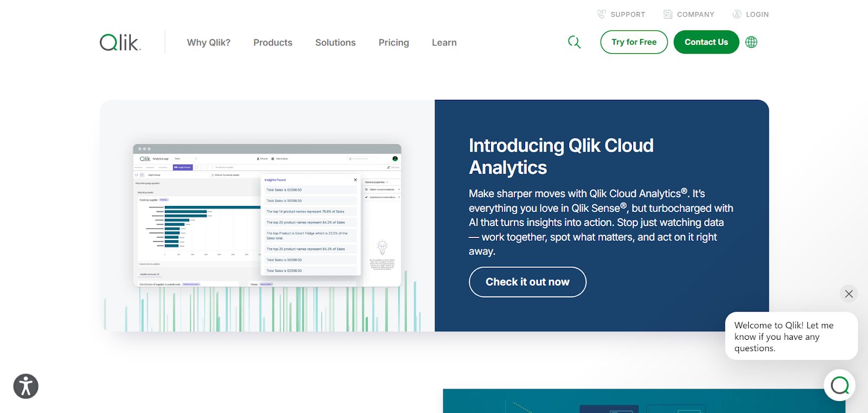Open the Qlik chat assistant bubble
Screen dimensions: 868x413
[839, 385]
